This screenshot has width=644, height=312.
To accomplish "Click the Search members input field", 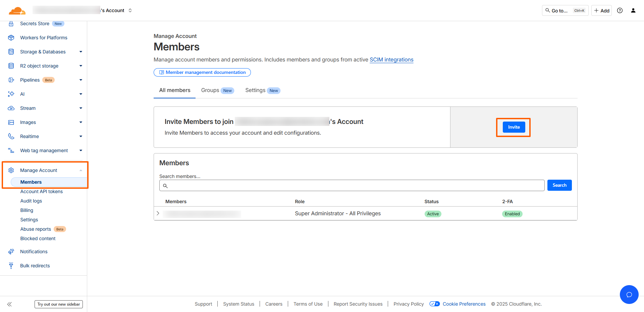I will [x=352, y=185].
